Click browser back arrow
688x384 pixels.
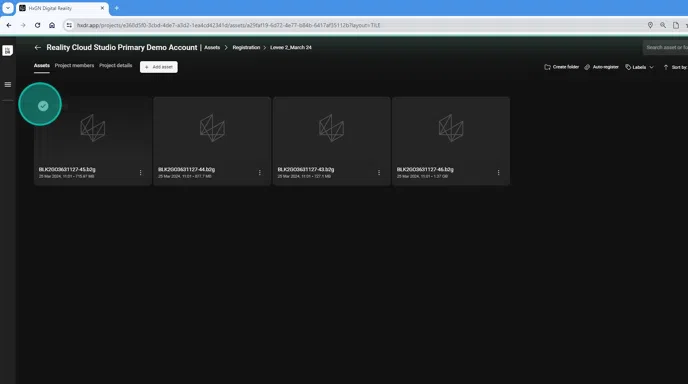[x=9, y=25]
